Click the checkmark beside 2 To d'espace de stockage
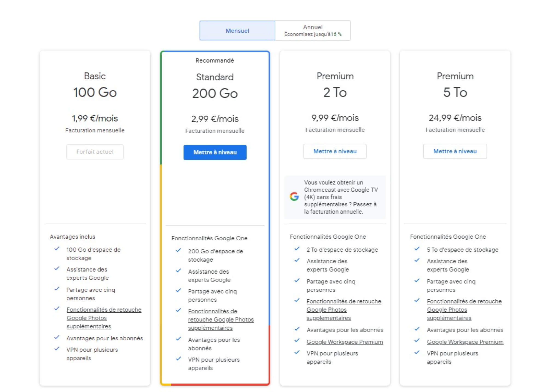The image size is (547, 392). pos(297,249)
